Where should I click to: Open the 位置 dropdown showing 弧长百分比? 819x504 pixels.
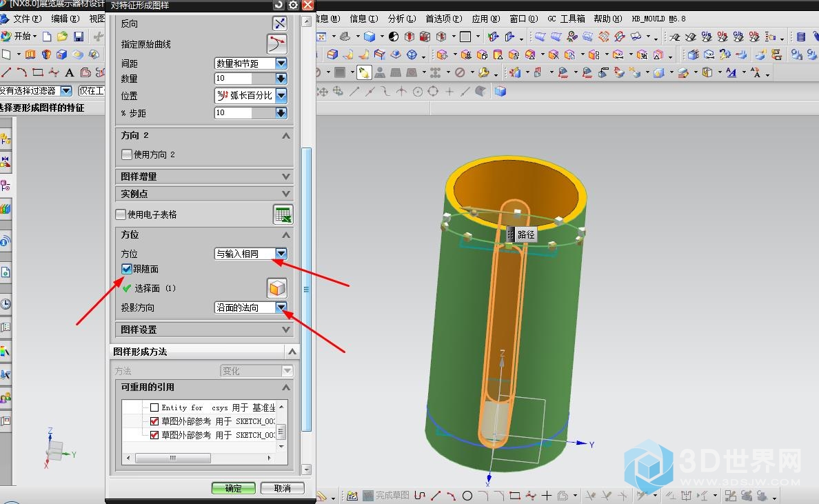point(281,96)
